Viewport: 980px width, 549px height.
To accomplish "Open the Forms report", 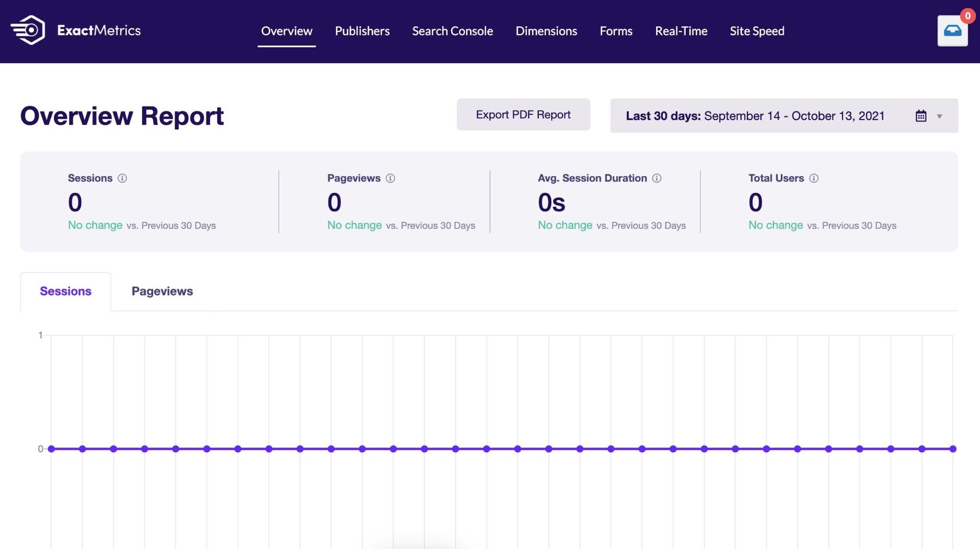I will [616, 31].
